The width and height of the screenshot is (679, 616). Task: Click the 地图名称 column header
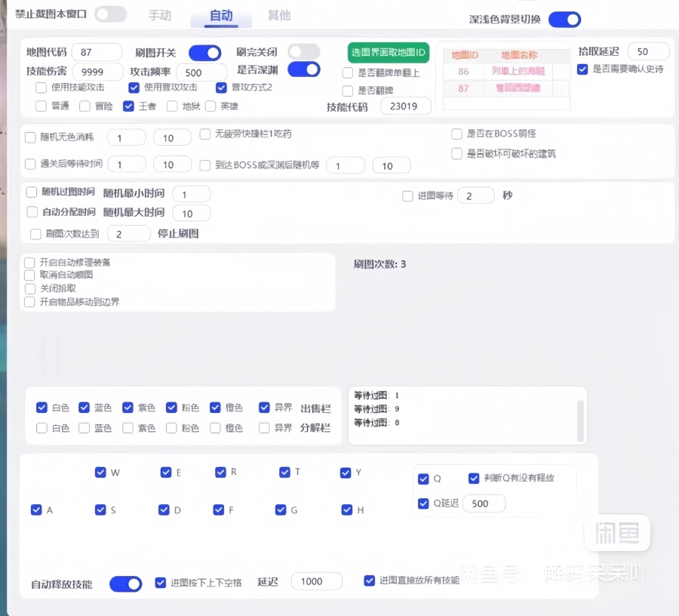[519, 55]
